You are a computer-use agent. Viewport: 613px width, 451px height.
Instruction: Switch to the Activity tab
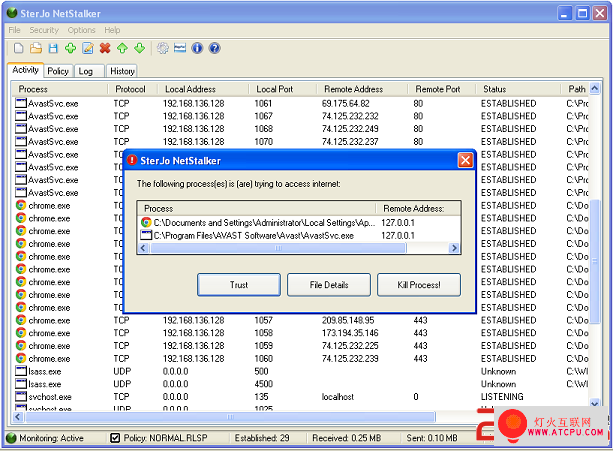pyautogui.click(x=25, y=70)
